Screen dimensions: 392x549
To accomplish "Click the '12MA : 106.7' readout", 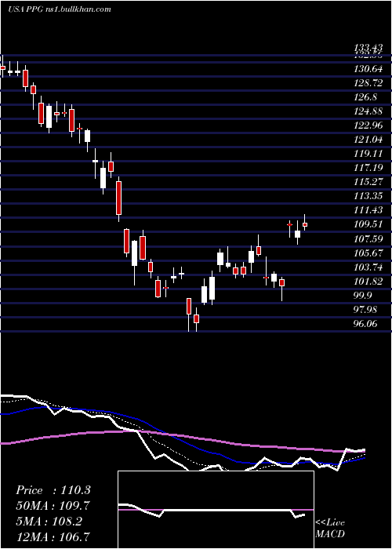I will pos(53,536).
